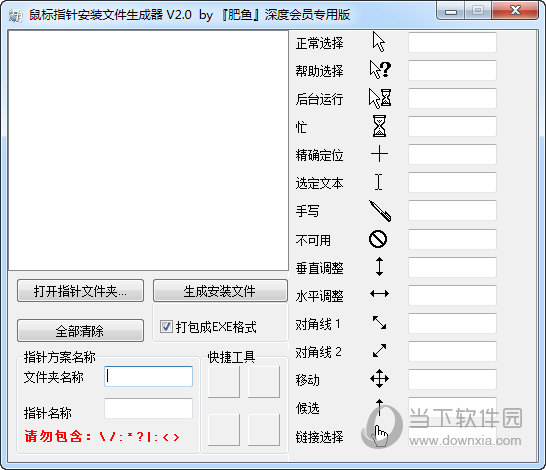
Task: Click the busy hourglass cursor icon
Action: click(x=379, y=126)
